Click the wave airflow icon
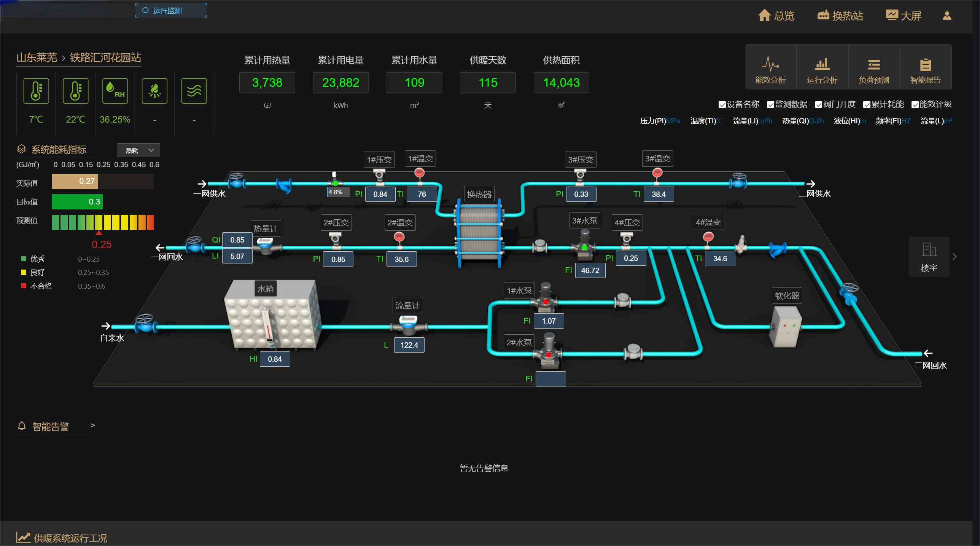 (194, 91)
